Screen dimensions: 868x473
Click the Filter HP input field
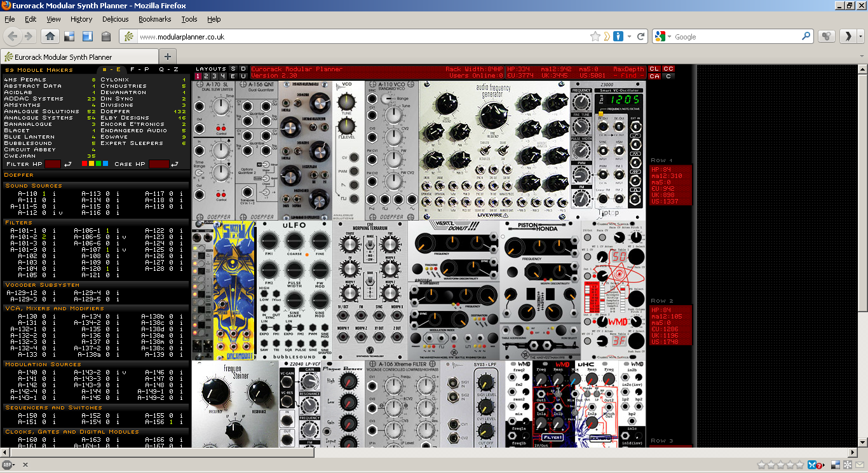click(53, 164)
